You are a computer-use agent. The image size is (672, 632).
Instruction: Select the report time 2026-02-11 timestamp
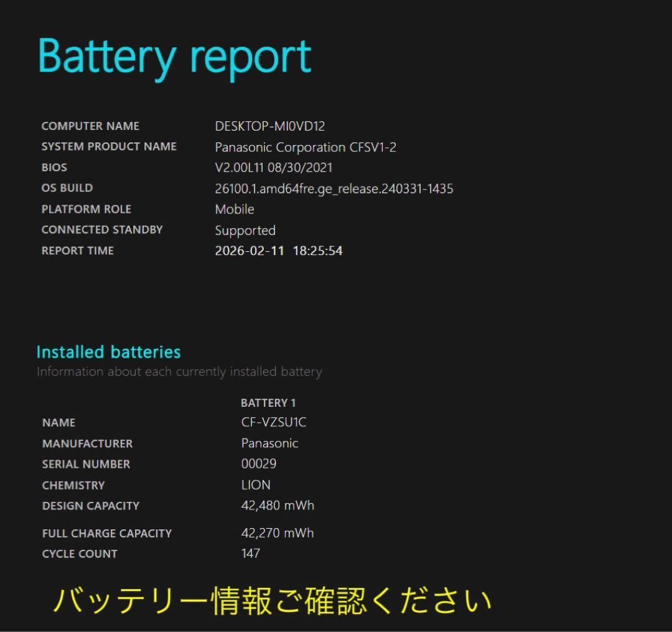coord(278,251)
